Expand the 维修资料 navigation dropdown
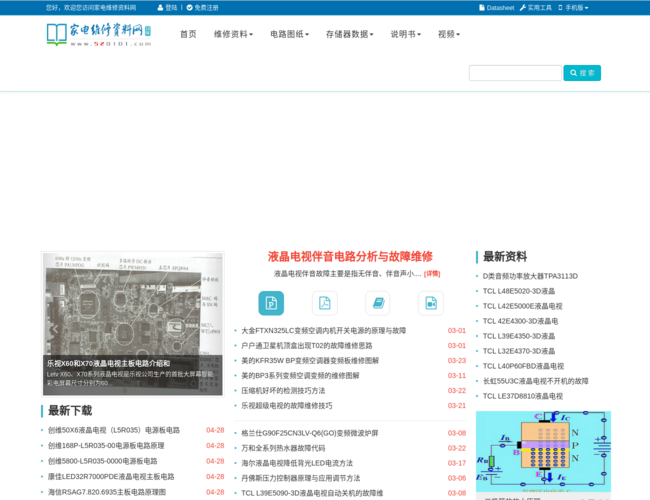This screenshot has width=650, height=500. coord(232,34)
